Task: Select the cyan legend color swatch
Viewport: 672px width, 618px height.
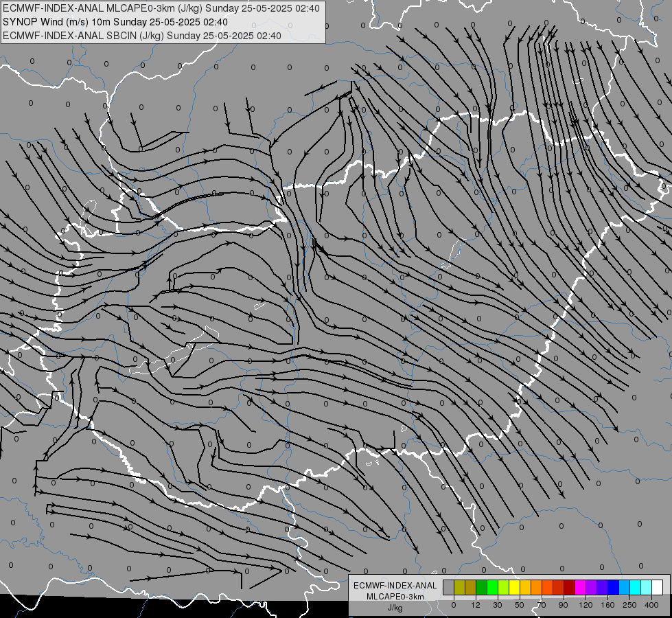Action: coord(635,588)
